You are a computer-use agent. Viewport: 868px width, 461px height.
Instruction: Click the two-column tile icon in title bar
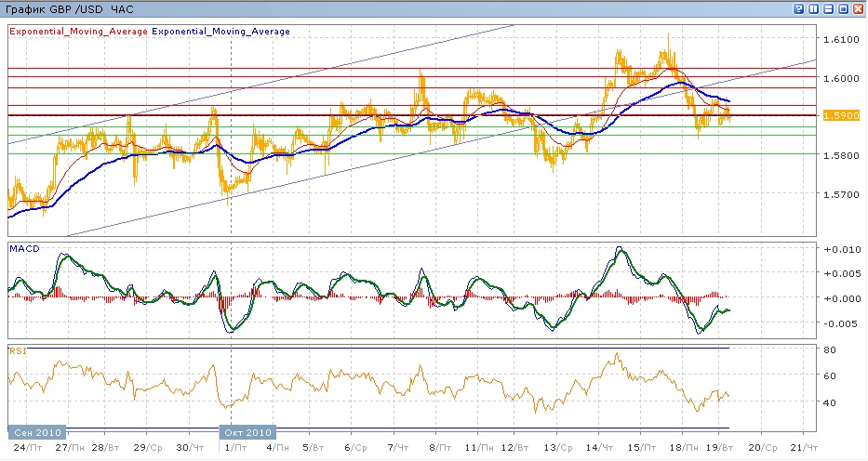click(x=814, y=8)
